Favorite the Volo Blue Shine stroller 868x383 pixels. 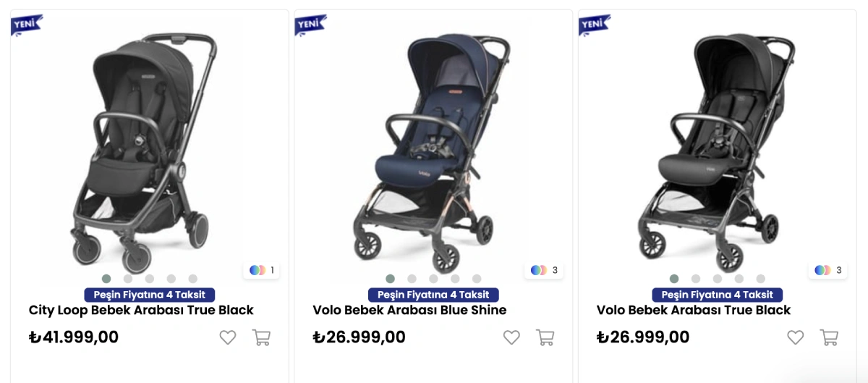(x=511, y=337)
